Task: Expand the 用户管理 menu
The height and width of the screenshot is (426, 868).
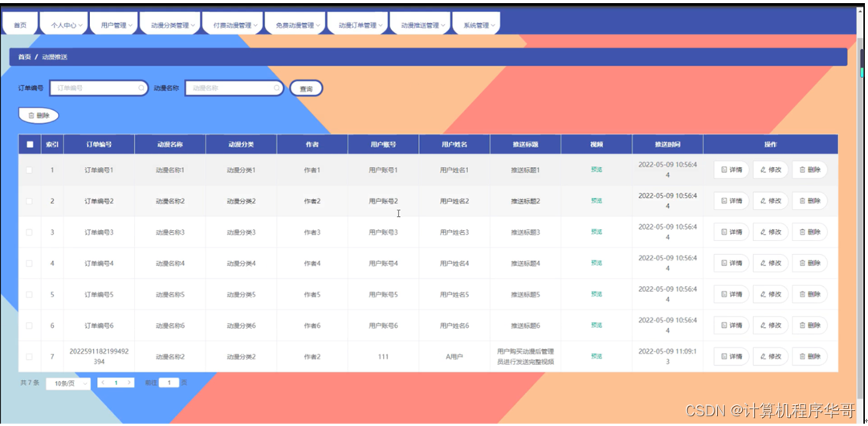Action: click(x=113, y=25)
